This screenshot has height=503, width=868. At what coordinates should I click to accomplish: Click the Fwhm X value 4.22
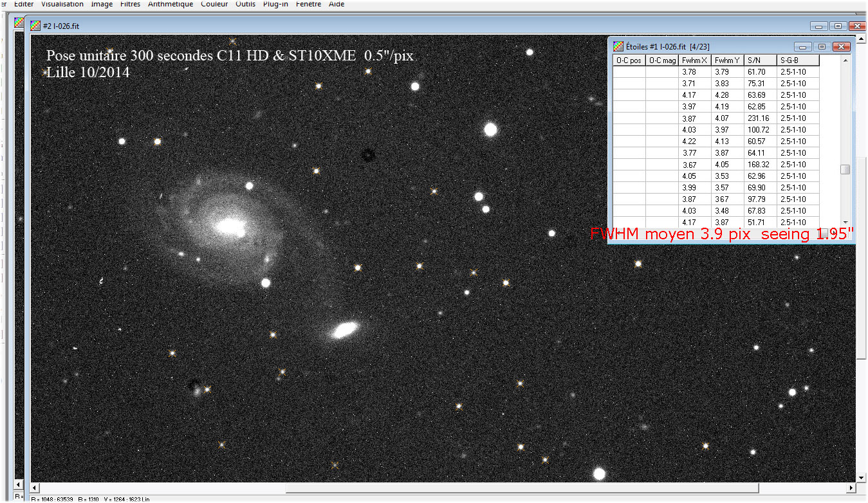tap(696, 142)
